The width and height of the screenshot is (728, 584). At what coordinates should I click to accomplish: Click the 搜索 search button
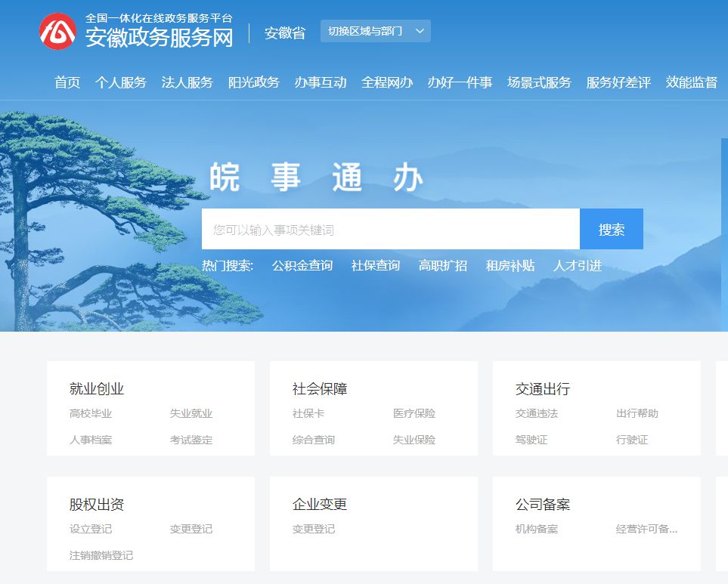pos(612,229)
